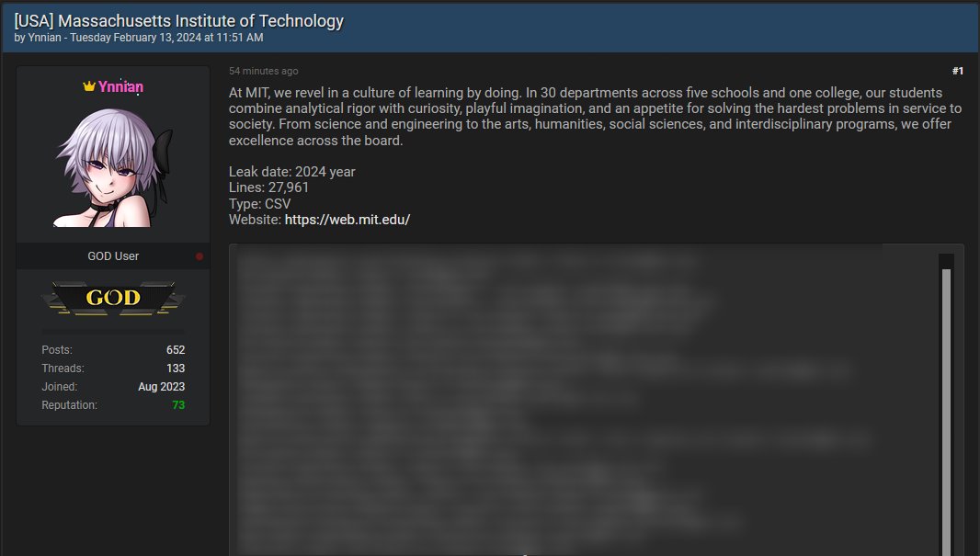The image size is (980, 556).
Task: Click the byline 'by Ynnian - Tuesday February 13, 2024'
Action: pos(138,38)
